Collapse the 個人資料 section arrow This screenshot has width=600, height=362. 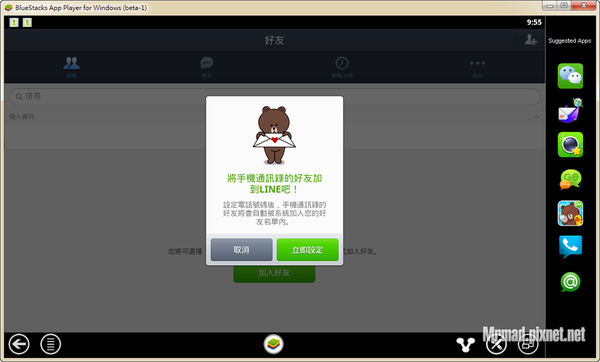coord(536,117)
